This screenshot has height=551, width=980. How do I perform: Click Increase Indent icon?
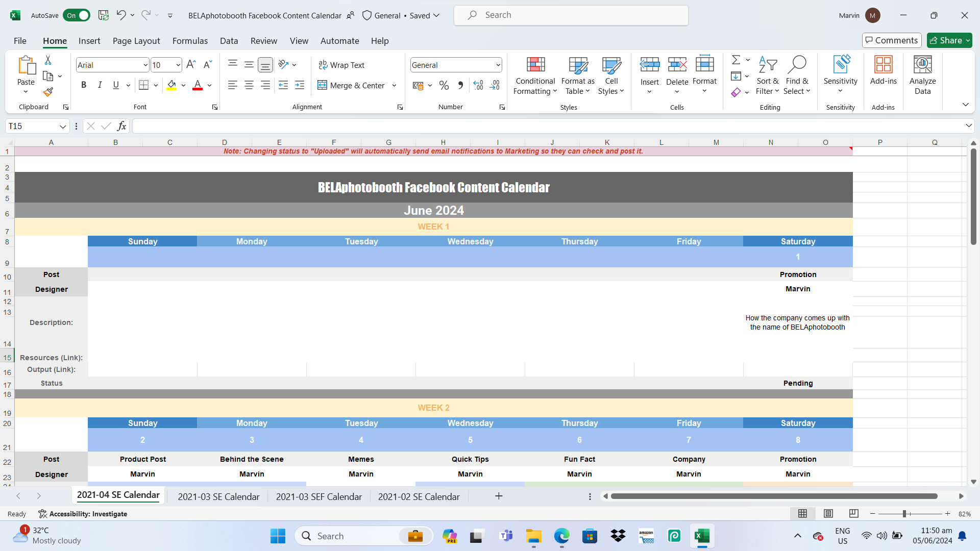tap(300, 85)
